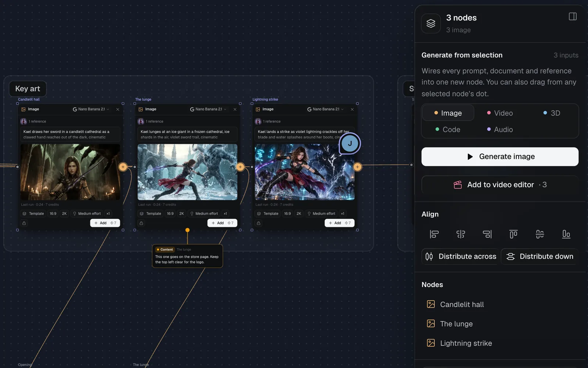
Task: Select Candlelit hall in Nodes list
Action: (500, 304)
